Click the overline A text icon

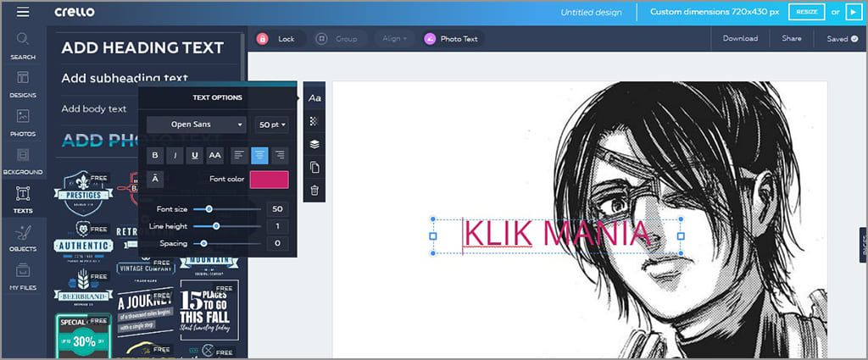[x=155, y=180]
